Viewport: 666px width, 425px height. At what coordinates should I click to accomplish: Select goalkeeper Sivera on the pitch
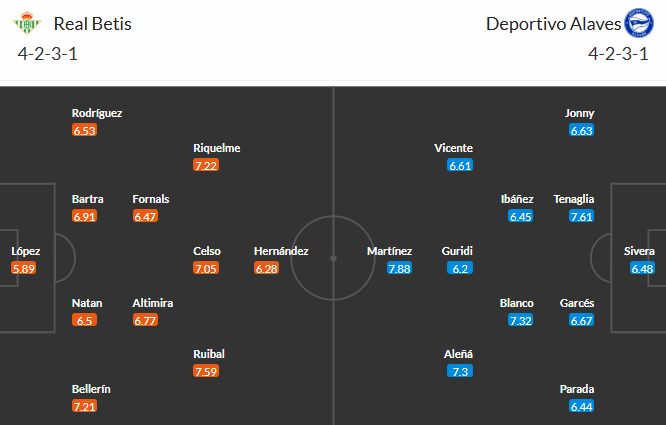point(640,251)
